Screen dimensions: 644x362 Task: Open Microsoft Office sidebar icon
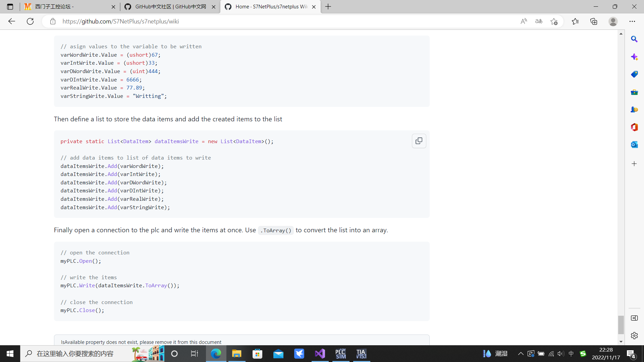[634, 127]
